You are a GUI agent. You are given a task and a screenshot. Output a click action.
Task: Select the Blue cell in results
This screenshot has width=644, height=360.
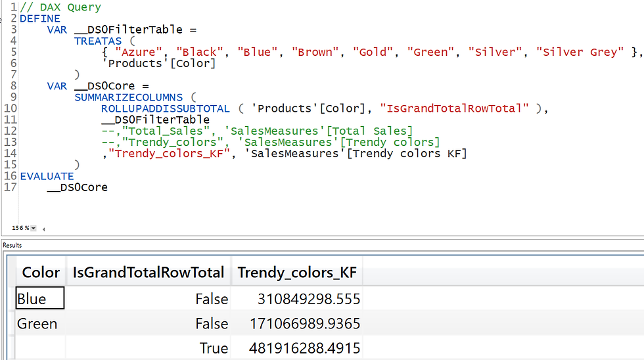tap(40, 298)
